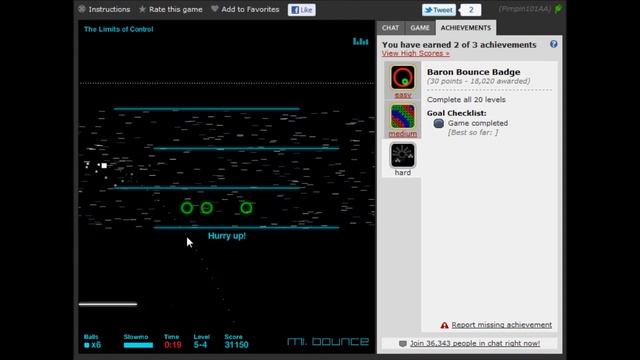Screen dimensions: 640x360
Task: Click the red warning triangle icon
Action: point(444,325)
